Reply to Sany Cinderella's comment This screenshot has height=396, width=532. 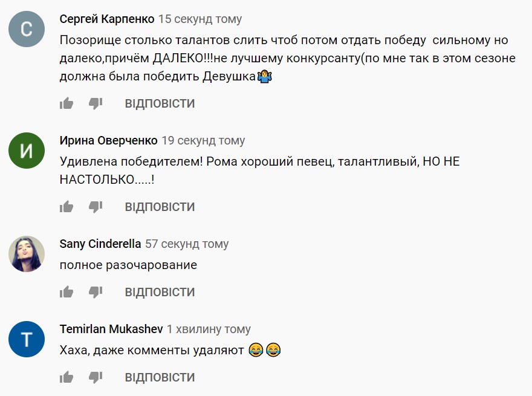pyautogui.click(x=160, y=292)
